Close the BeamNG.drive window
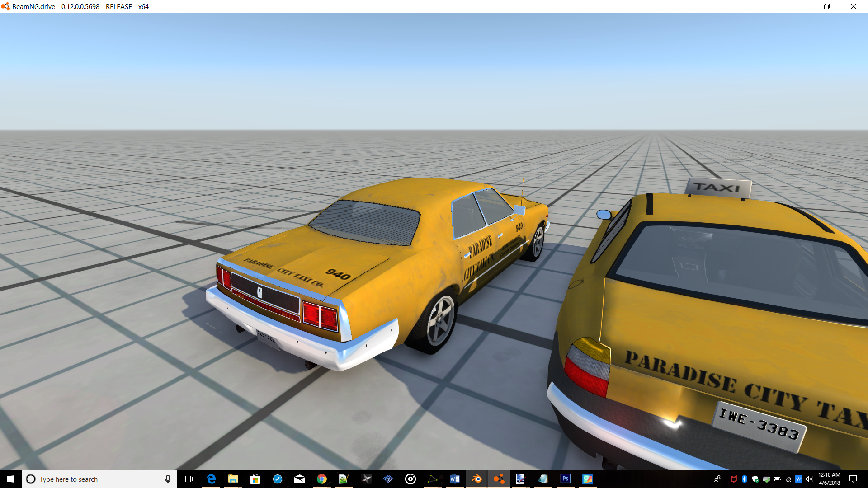The image size is (868, 488). (854, 6)
